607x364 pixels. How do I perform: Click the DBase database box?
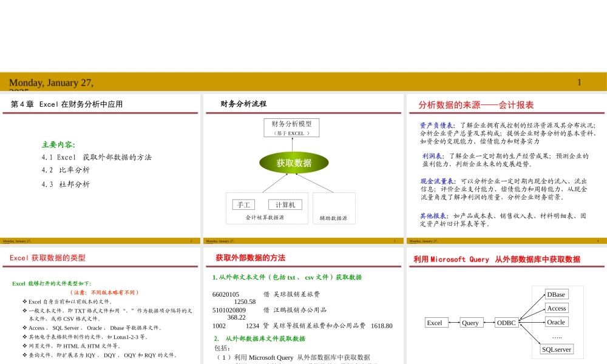tap(555, 294)
